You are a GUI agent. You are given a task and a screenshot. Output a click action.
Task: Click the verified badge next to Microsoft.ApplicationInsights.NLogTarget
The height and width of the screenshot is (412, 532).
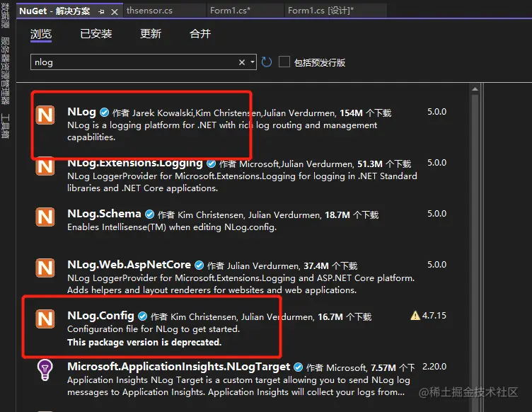point(299,367)
